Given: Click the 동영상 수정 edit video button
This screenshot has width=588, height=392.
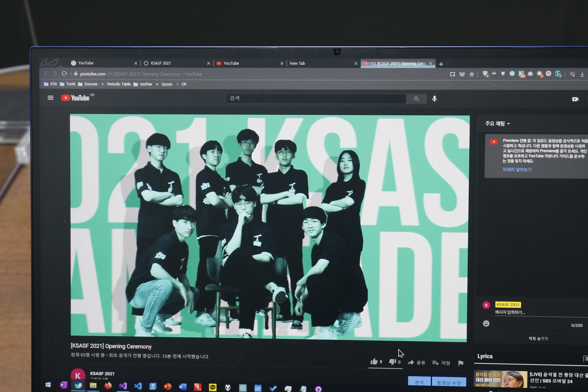Looking at the screenshot, I should tap(449, 382).
